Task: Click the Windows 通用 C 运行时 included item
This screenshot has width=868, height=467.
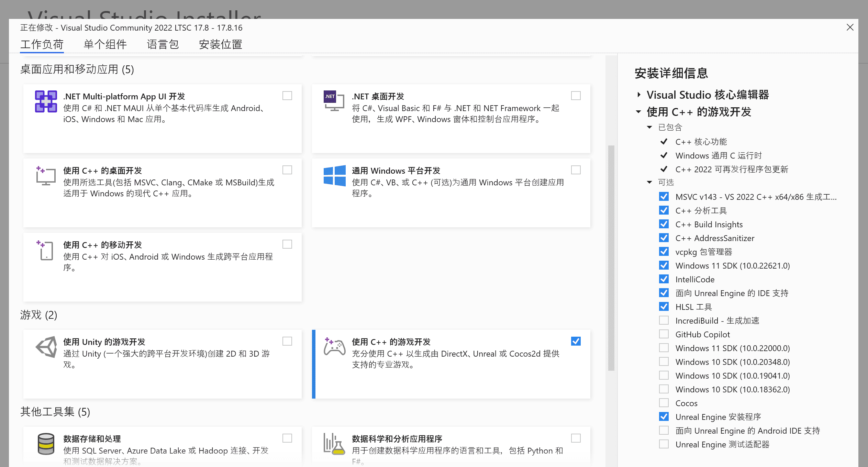Action: [x=719, y=155]
